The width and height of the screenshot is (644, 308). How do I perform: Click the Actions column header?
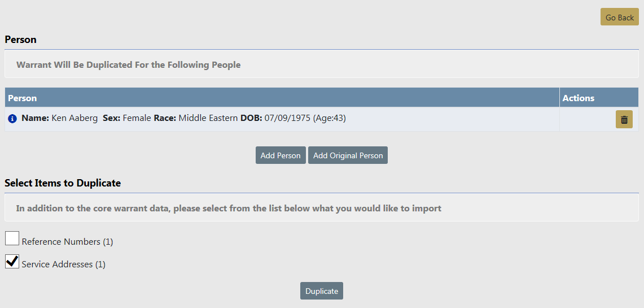click(x=578, y=98)
